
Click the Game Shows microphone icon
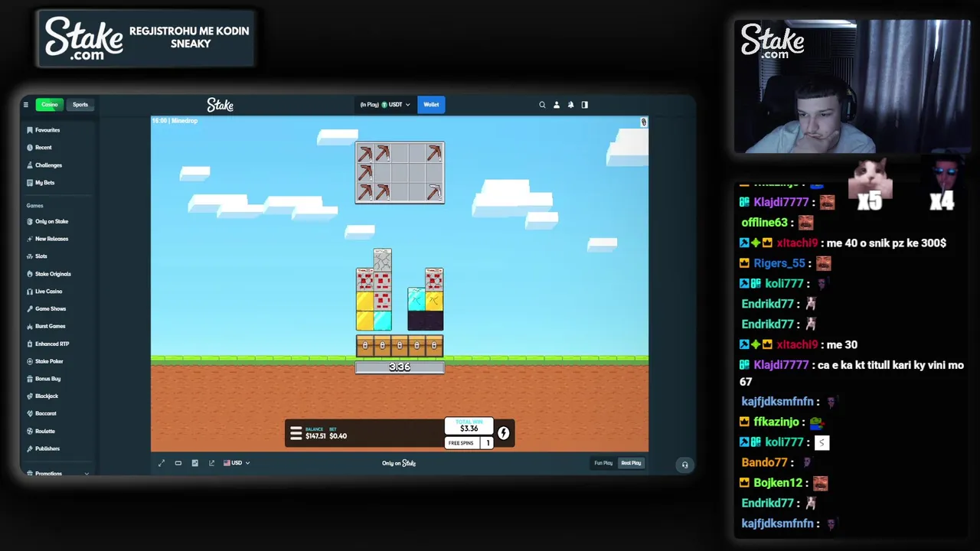[x=29, y=309]
